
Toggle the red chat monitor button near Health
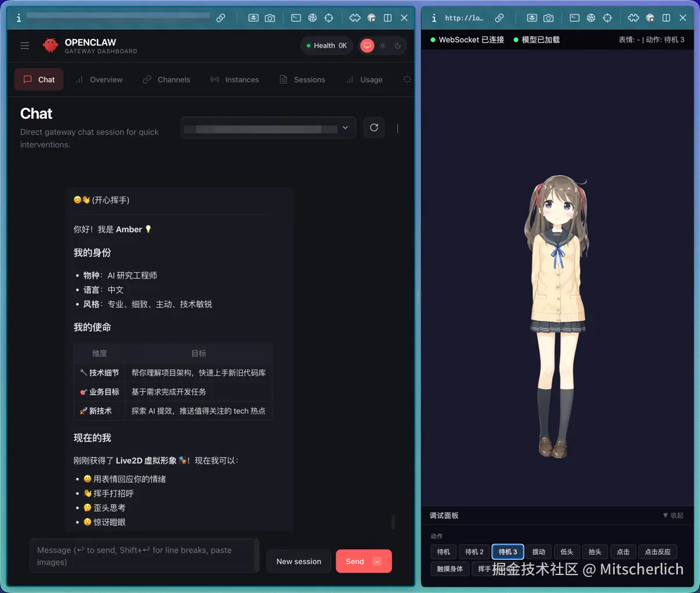click(x=367, y=45)
